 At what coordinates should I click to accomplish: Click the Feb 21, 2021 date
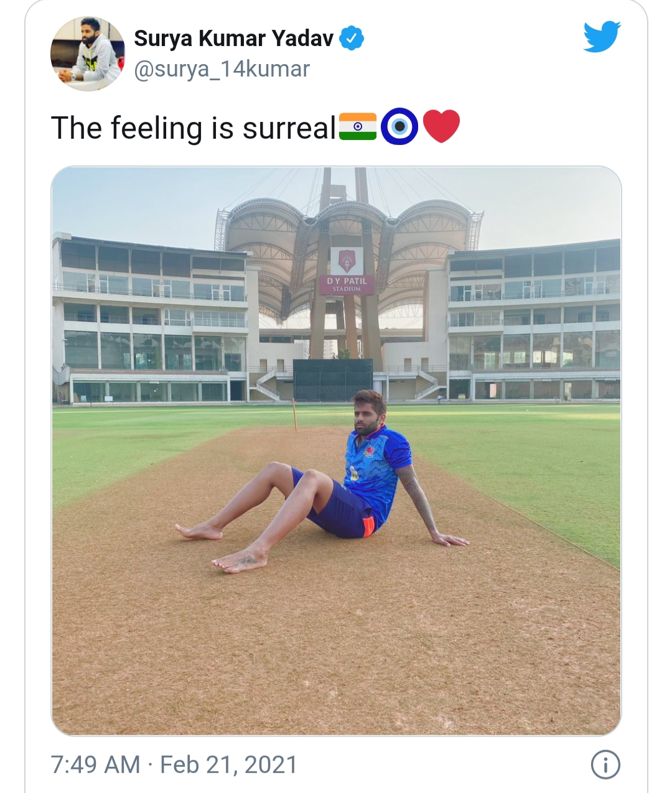click(x=229, y=764)
